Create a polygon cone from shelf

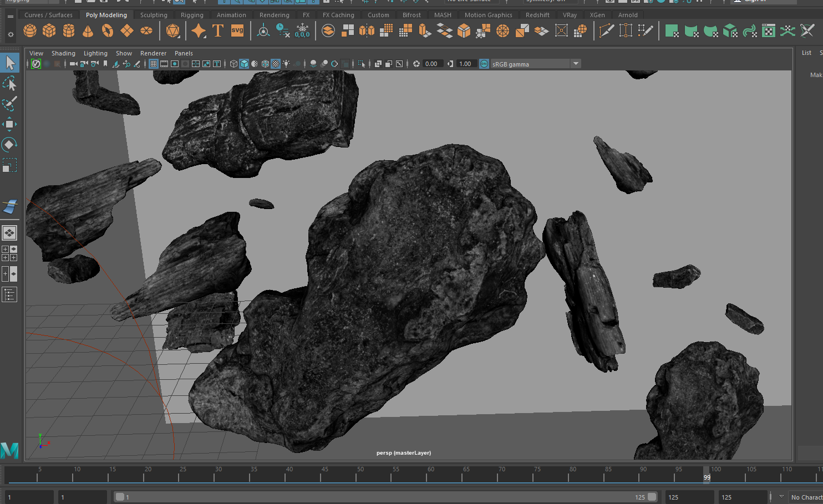(88, 31)
